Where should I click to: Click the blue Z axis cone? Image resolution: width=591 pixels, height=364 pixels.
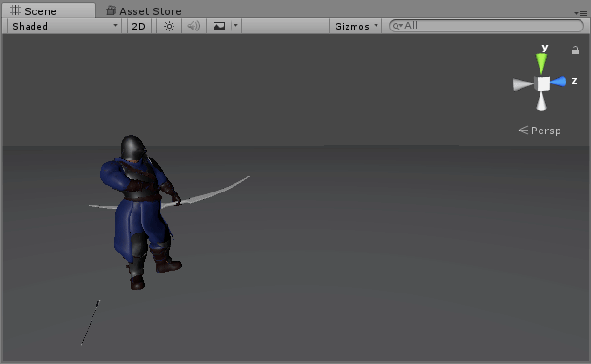pyautogui.click(x=559, y=81)
